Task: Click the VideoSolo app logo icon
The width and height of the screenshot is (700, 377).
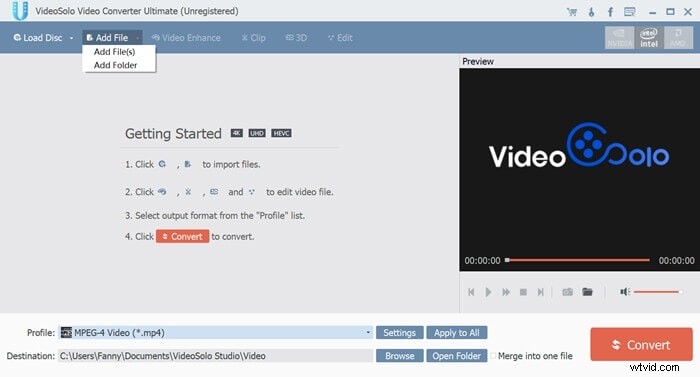Action: [20, 11]
